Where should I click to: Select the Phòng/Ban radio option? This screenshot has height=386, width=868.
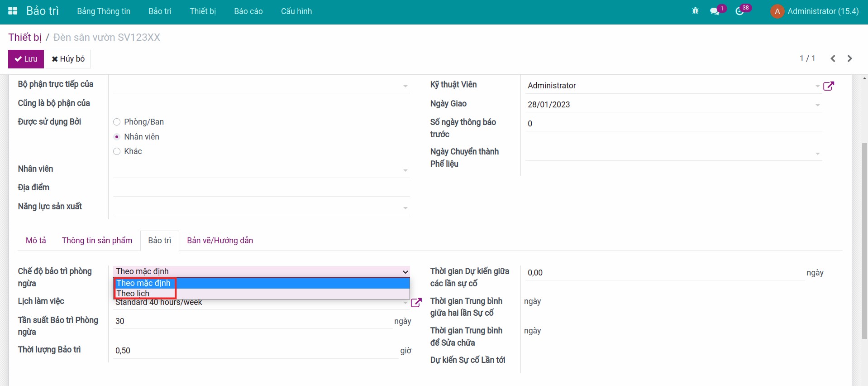[117, 122]
